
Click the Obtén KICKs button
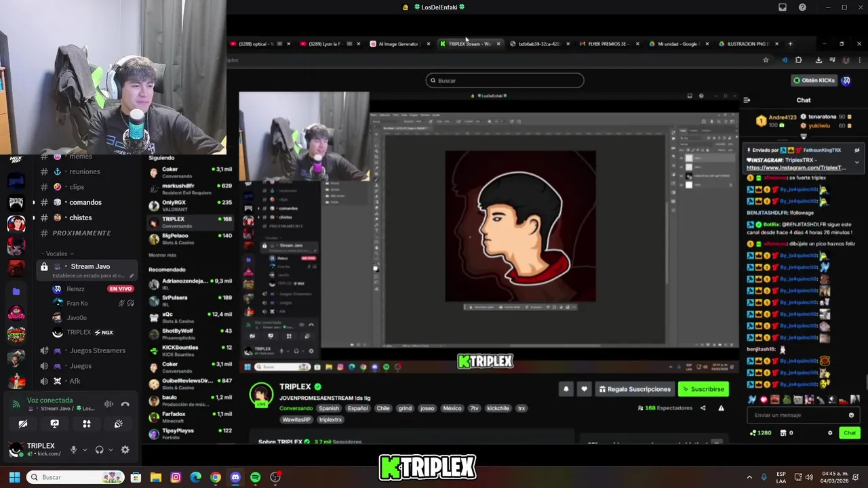click(814, 80)
